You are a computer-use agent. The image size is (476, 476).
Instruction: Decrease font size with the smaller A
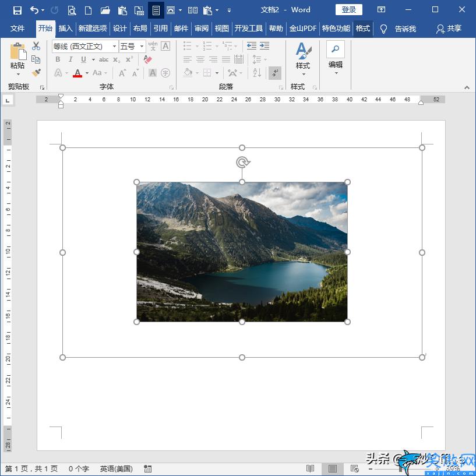(x=135, y=73)
